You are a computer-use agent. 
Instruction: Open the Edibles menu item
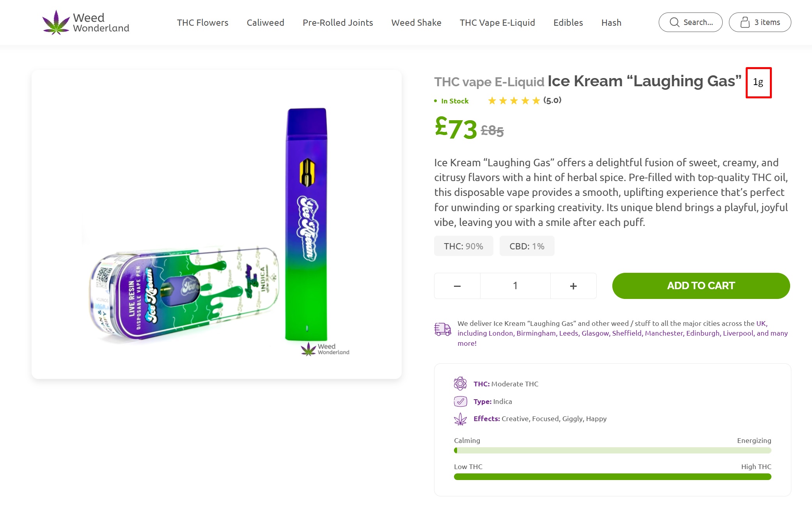(568, 23)
